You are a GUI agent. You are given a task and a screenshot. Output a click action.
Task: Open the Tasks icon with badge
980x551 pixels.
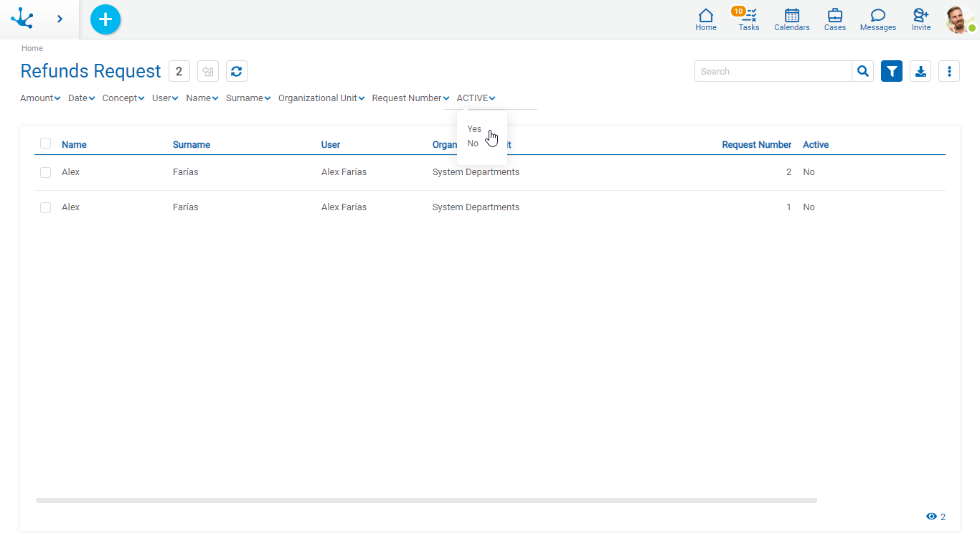coord(748,19)
